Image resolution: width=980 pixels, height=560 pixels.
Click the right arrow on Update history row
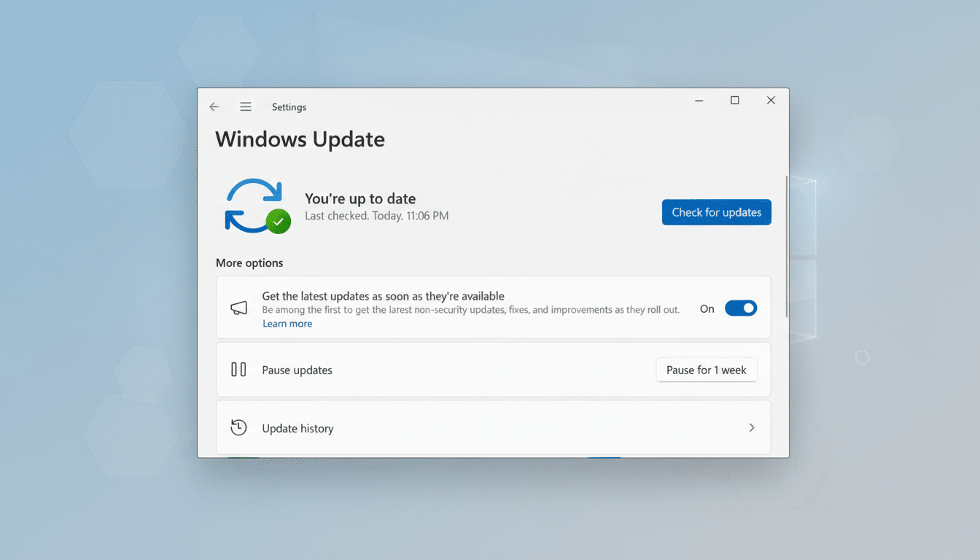coord(752,427)
